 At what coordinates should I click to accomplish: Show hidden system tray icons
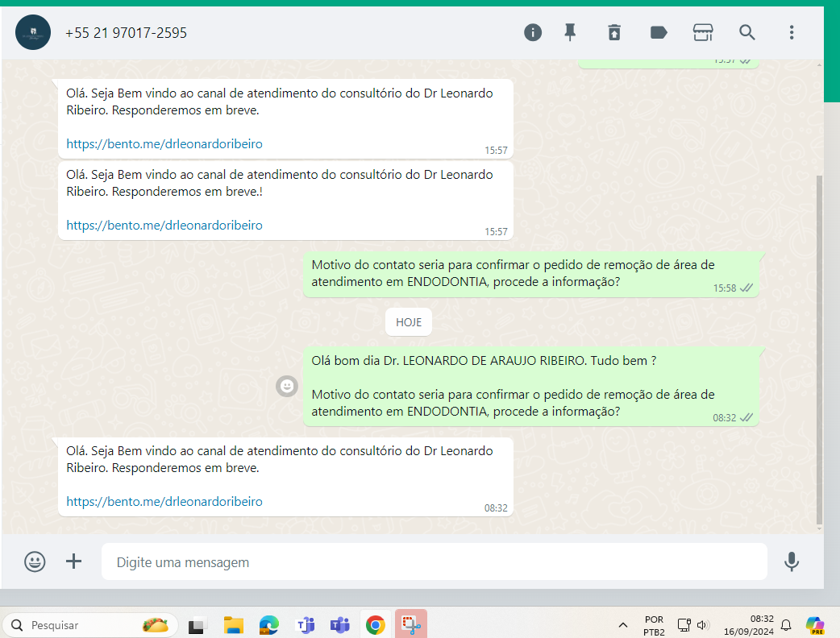click(623, 624)
